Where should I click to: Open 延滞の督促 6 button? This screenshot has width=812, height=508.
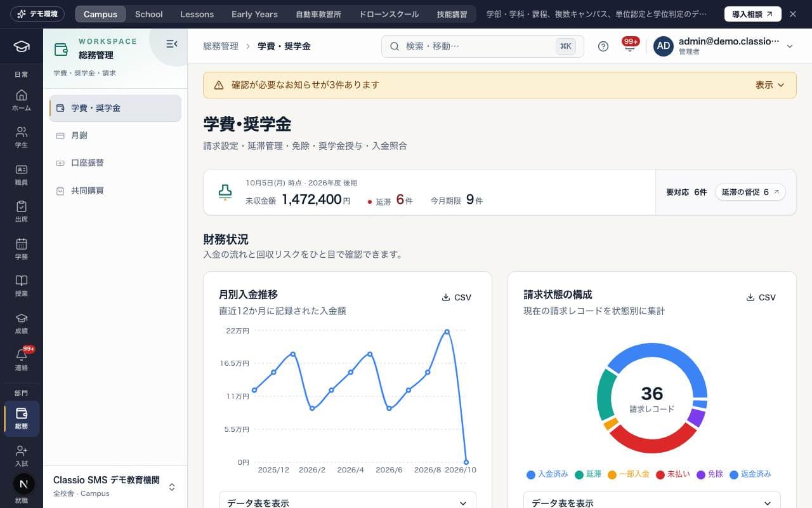[x=750, y=192]
